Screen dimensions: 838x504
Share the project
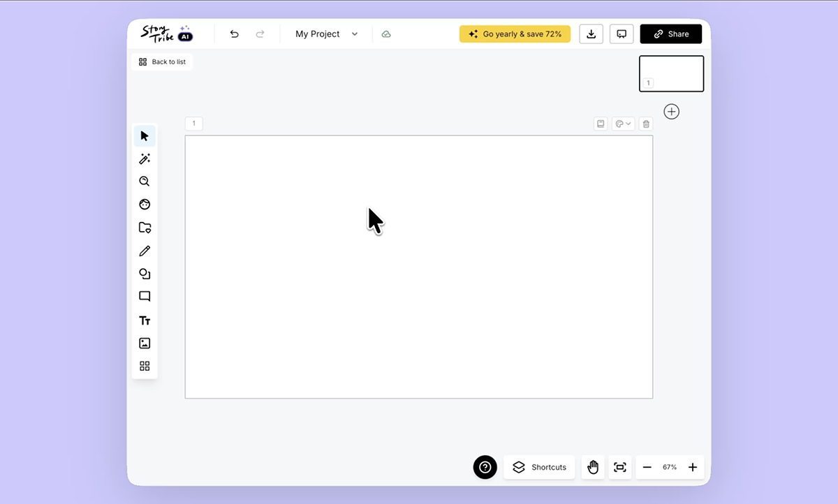click(x=671, y=34)
